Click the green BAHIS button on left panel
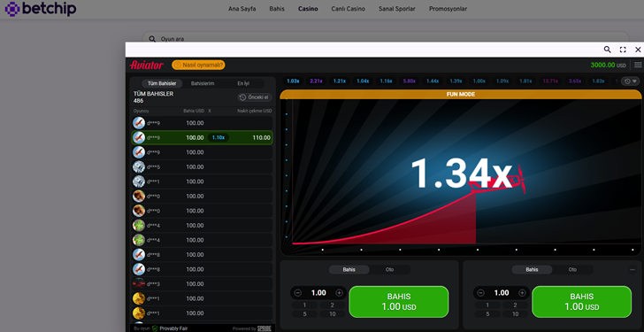 (x=398, y=302)
